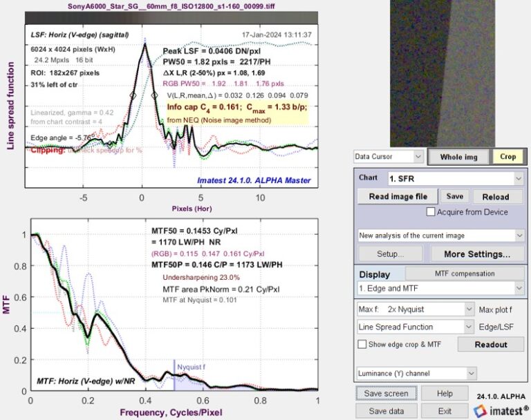This screenshot has width=531, height=420.
Task: Open the Line Spread Function dropdown
Action: tap(416, 327)
